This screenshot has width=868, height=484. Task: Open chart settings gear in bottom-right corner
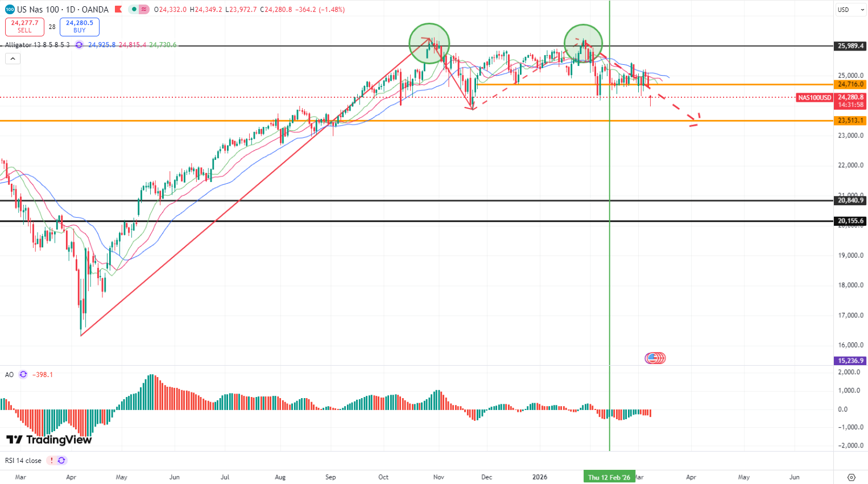point(851,477)
